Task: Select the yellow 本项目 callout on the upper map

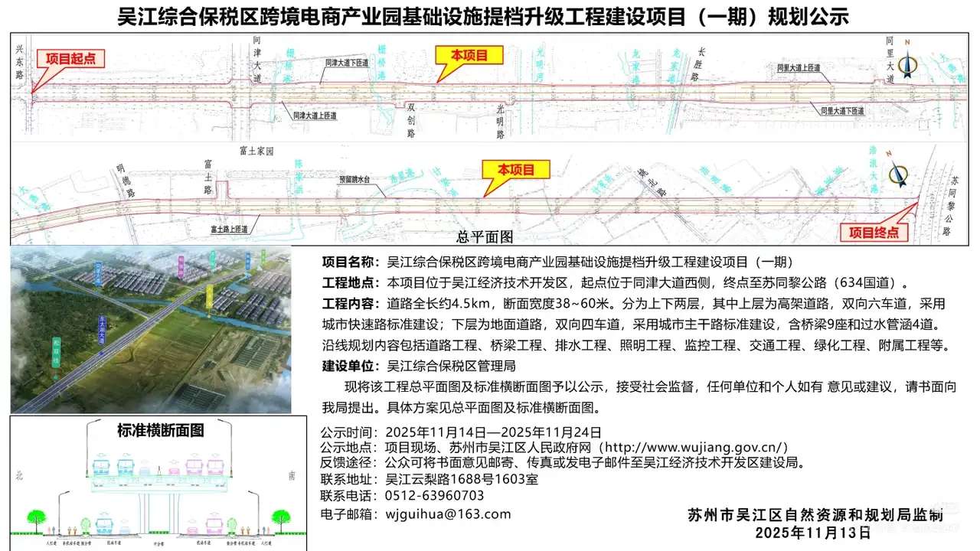Action: (466, 55)
